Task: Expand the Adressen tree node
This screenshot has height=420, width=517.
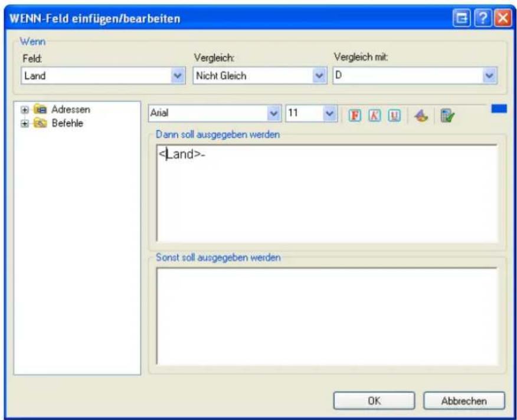Action: pyautogui.click(x=25, y=110)
